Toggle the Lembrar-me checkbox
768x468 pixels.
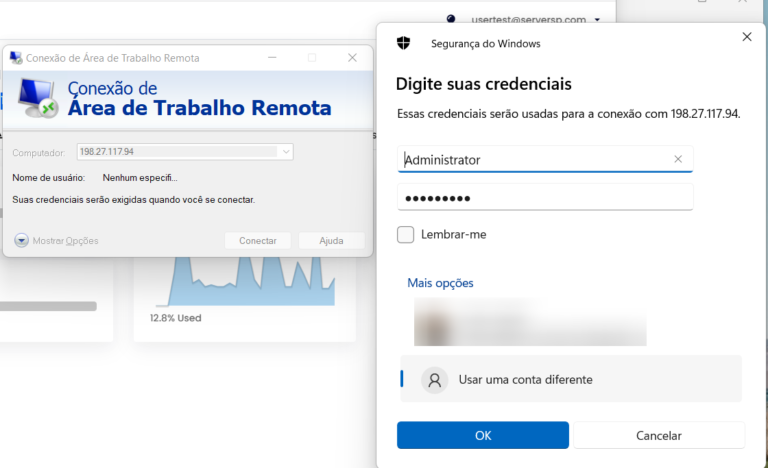click(x=405, y=234)
